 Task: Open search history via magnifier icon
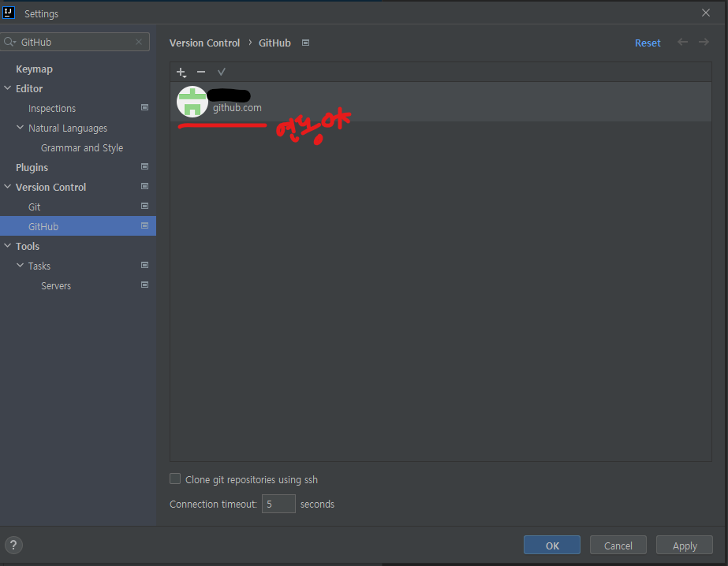point(9,42)
